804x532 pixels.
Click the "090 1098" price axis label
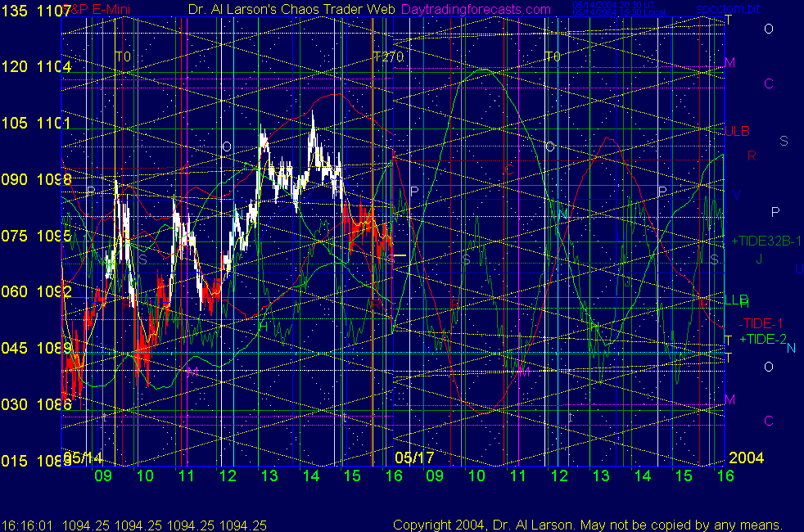36,179
